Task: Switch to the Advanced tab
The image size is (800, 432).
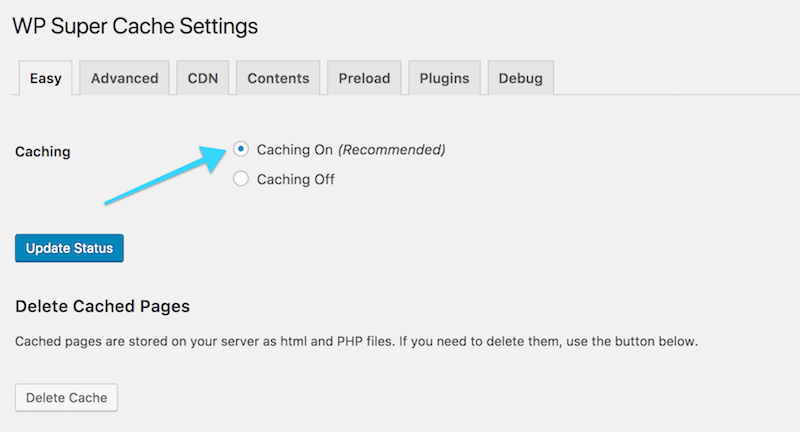Action: click(x=124, y=78)
